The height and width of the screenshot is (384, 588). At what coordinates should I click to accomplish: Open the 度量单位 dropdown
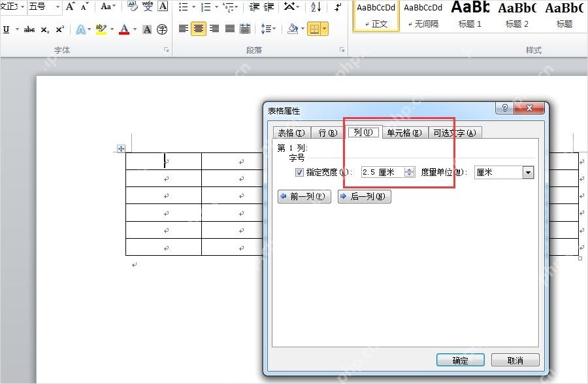point(529,173)
